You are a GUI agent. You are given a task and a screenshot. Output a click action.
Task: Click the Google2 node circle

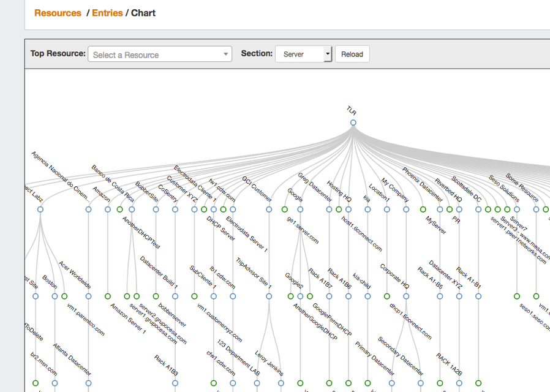[300, 296]
